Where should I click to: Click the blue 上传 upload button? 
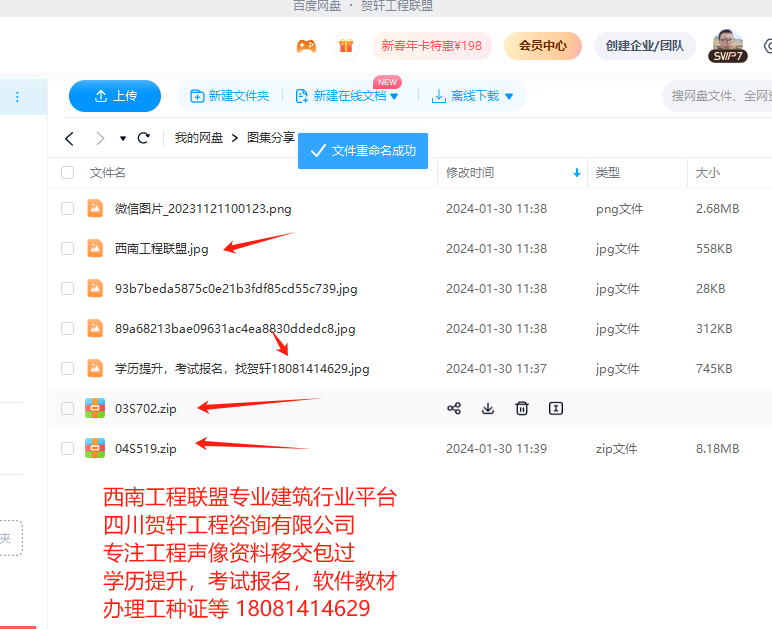[115, 96]
